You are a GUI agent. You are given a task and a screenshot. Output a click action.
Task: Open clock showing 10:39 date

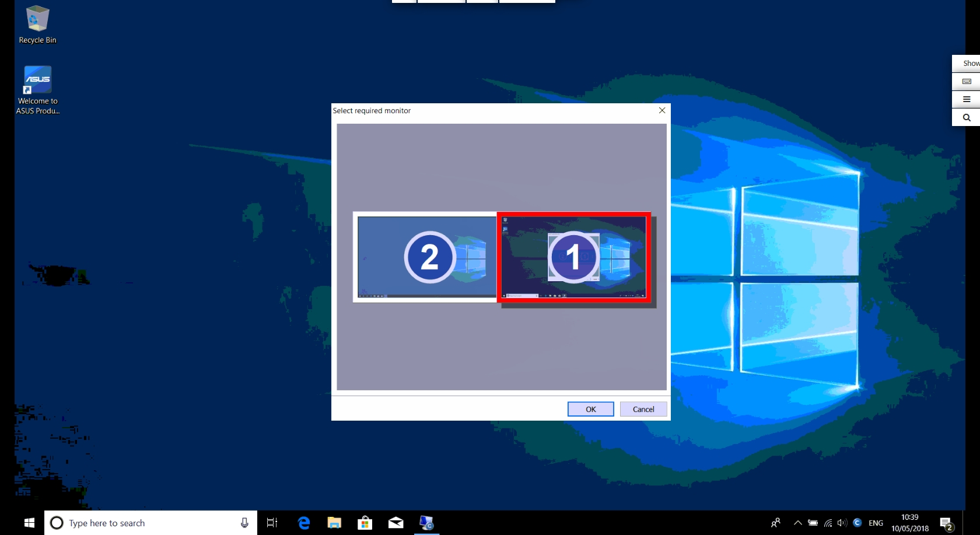pyautogui.click(x=909, y=523)
